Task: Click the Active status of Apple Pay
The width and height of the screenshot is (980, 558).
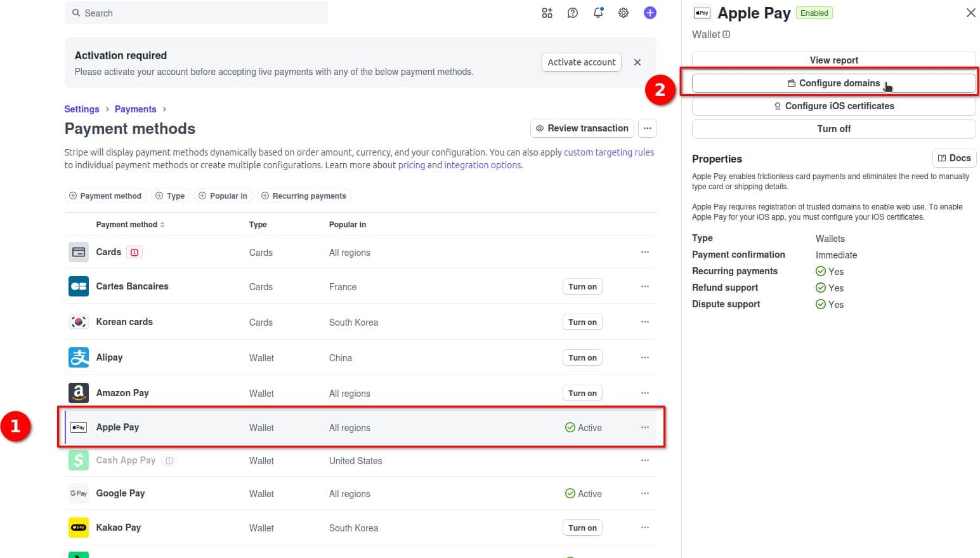Action: [x=583, y=427]
